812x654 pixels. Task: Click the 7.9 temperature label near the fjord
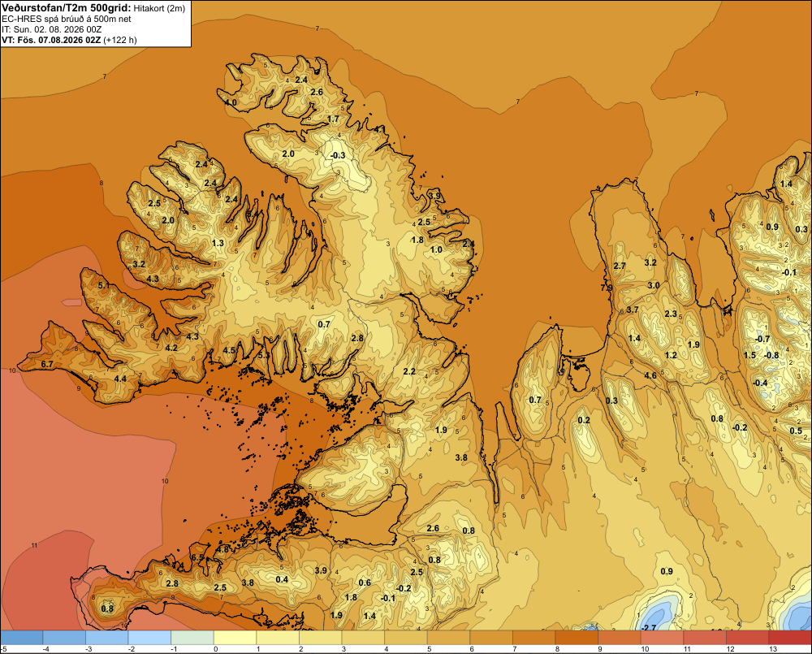(x=607, y=288)
